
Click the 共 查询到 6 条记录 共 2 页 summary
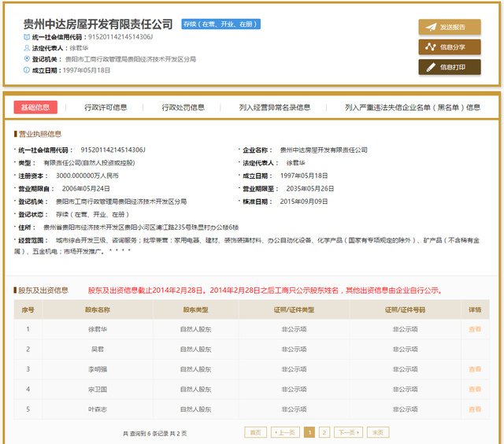click(x=154, y=434)
